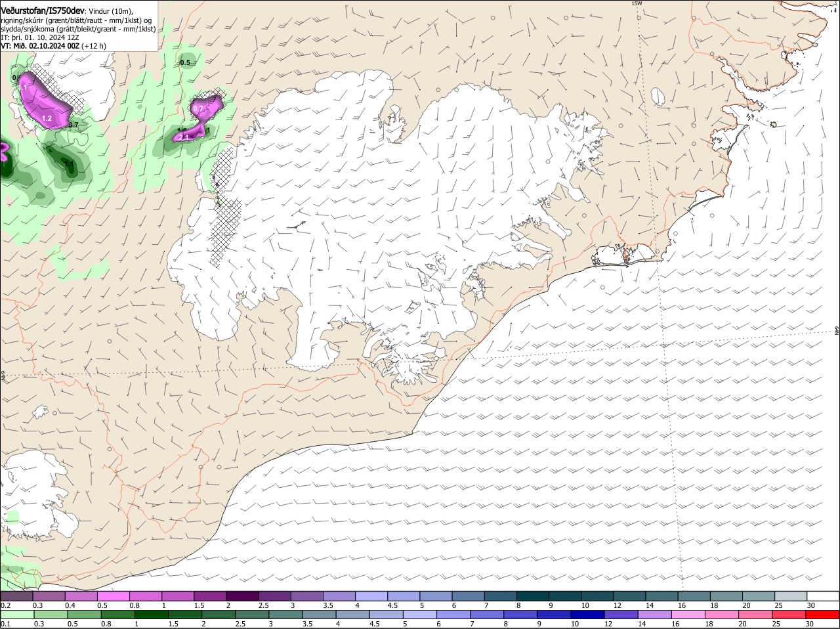
Task: Click the 'VT: Mið. 02.10.2024 00Z' valid time
Action: pyautogui.click(x=40, y=46)
